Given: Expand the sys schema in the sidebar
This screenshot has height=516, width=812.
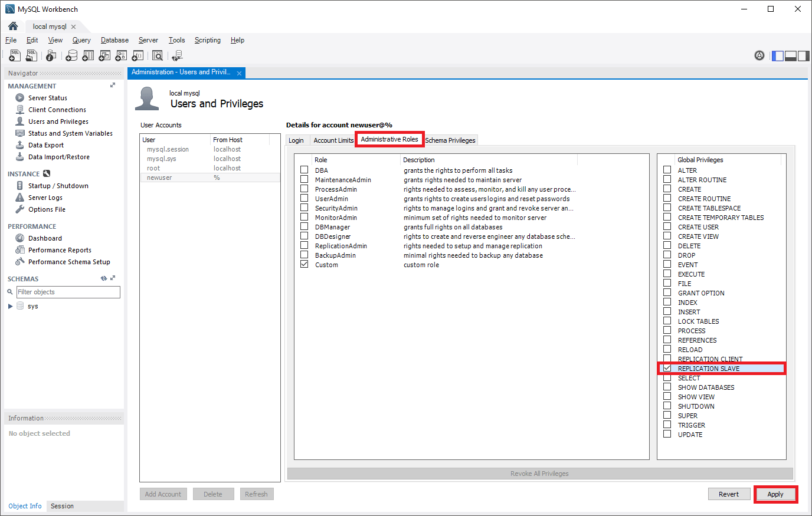Looking at the screenshot, I should 10,305.
